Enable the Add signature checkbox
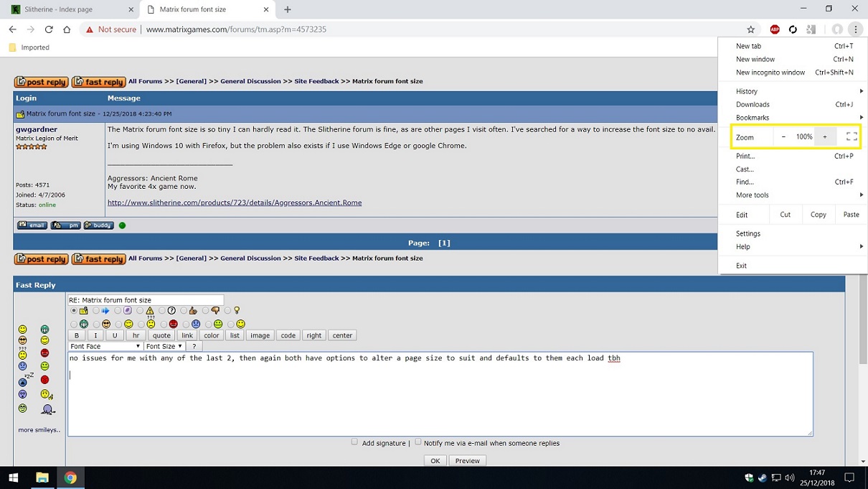The width and height of the screenshot is (868, 489). [354, 442]
